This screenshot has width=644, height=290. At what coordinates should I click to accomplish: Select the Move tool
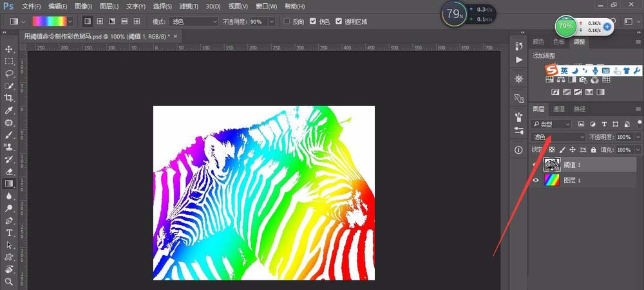[x=9, y=49]
